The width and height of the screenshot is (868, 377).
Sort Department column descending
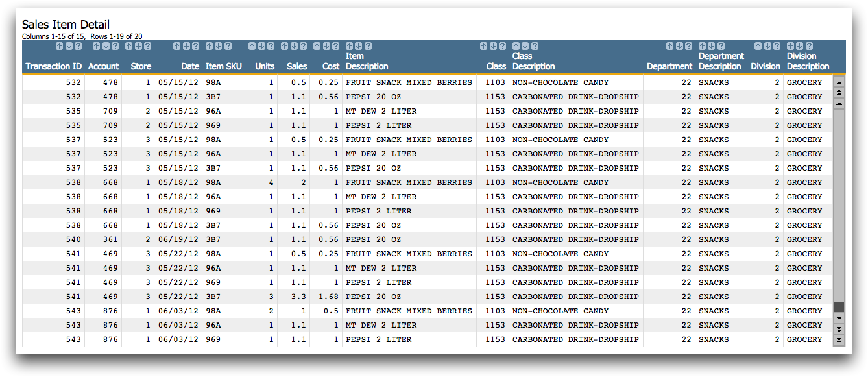point(679,46)
